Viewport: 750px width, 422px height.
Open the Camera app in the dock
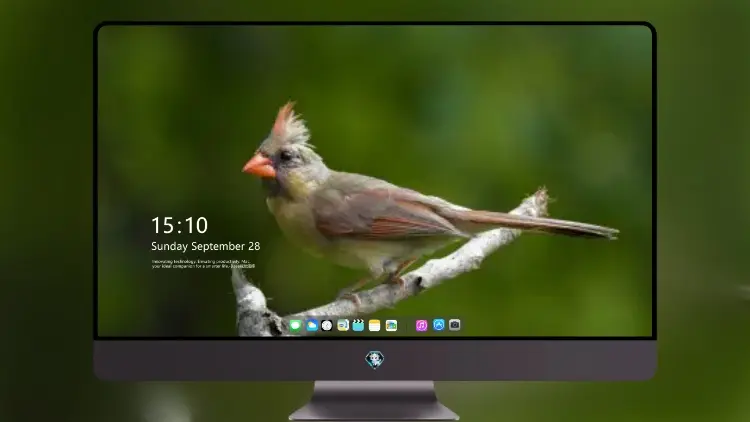(454, 325)
